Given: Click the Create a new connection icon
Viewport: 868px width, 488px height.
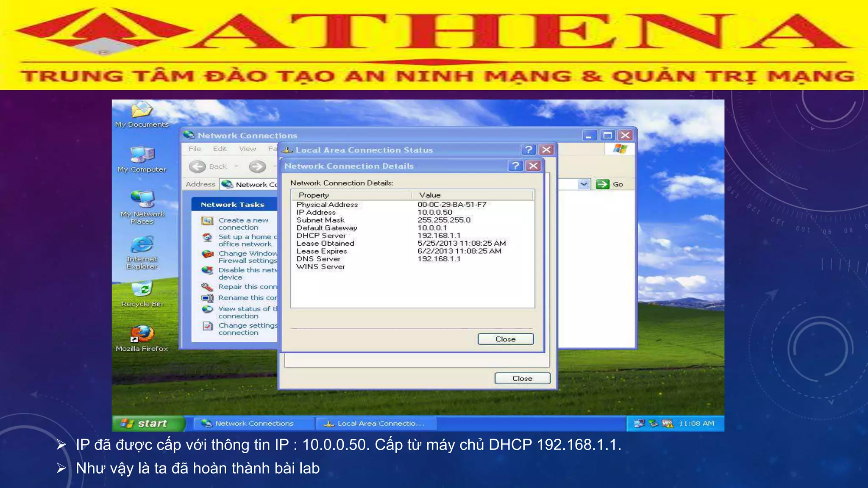Looking at the screenshot, I should (207, 221).
